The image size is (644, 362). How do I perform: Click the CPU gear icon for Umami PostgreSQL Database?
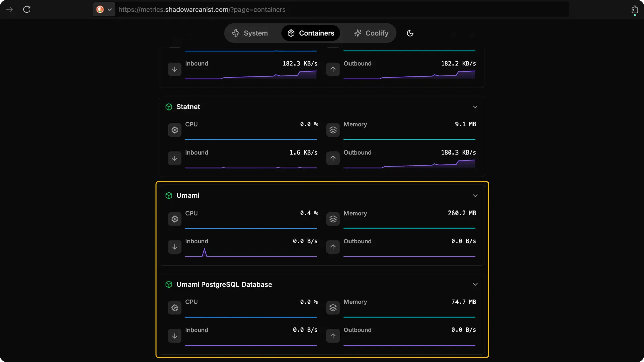(x=174, y=308)
